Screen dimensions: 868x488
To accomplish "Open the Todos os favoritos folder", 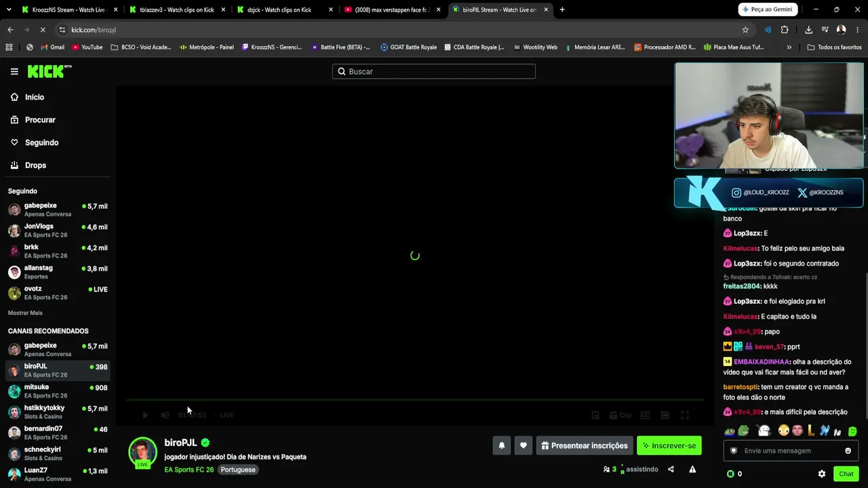I will (835, 47).
